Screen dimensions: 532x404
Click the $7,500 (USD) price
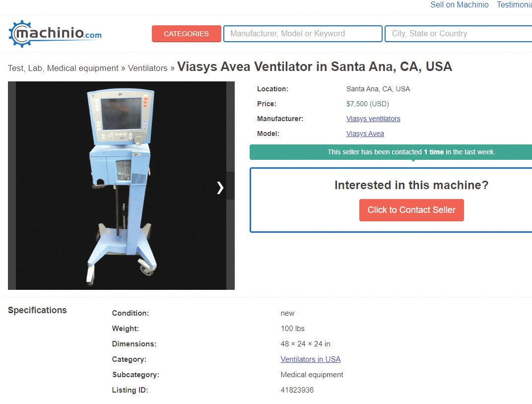367,104
